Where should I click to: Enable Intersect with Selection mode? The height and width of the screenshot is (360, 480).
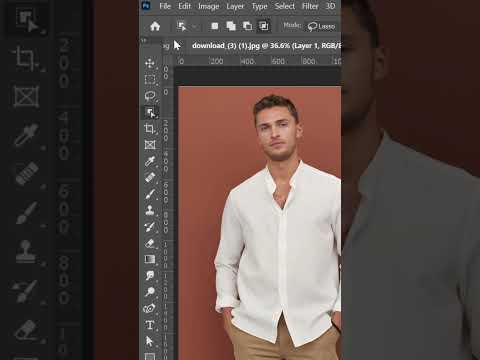264,26
